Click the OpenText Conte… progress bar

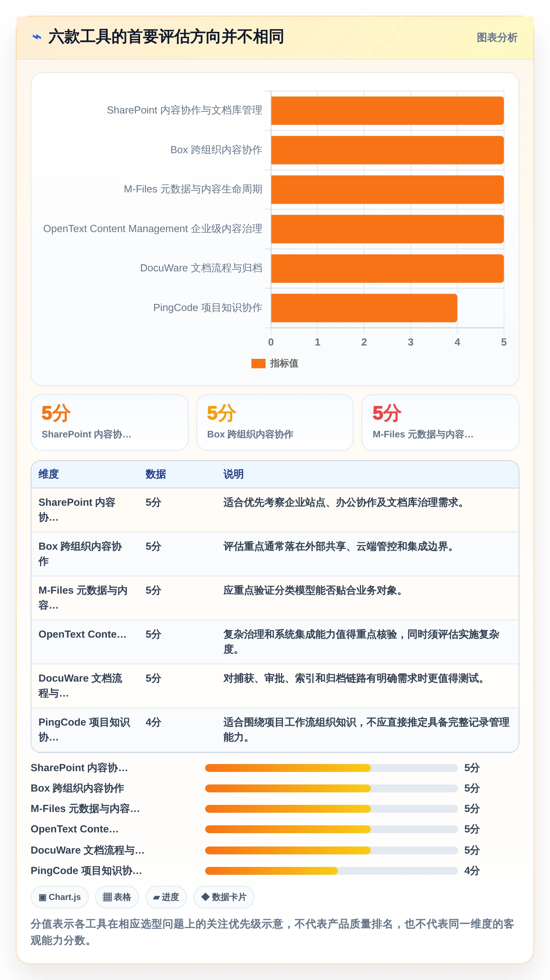pyautogui.click(x=331, y=829)
